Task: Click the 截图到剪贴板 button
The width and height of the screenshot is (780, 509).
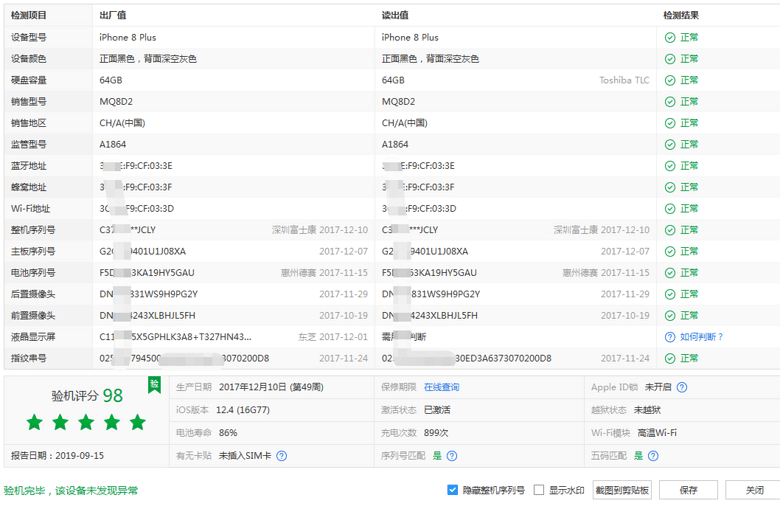Action: [x=622, y=490]
